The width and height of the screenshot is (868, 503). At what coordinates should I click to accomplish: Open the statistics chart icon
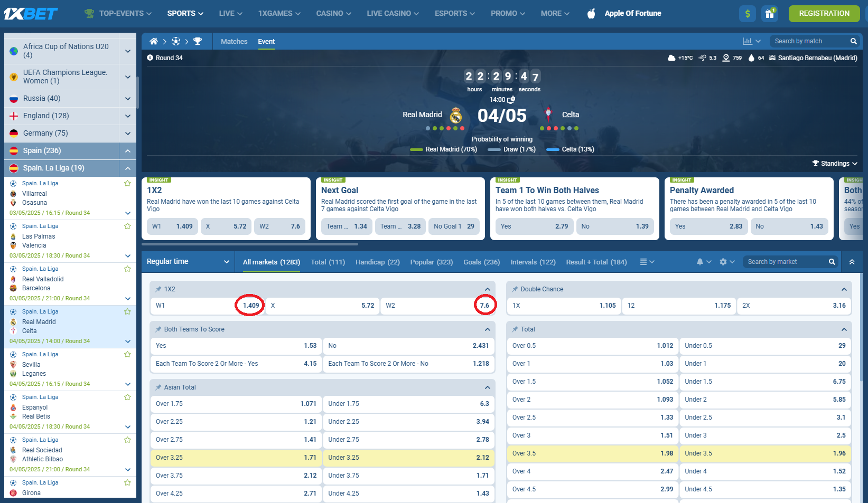click(748, 41)
